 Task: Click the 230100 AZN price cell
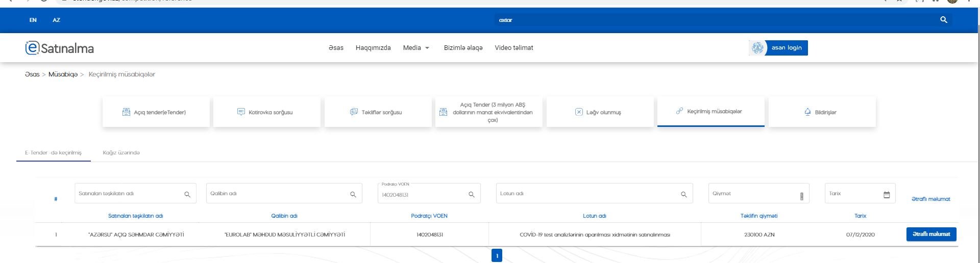click(759, 235)
